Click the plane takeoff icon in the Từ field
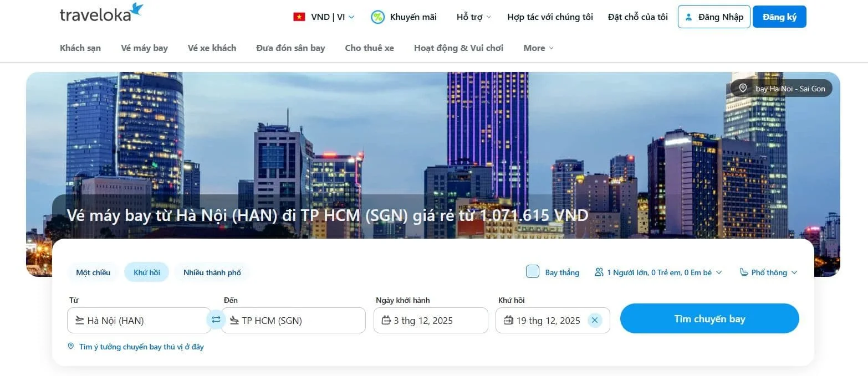This screenshot has width=868, height=376. point(79,320)
